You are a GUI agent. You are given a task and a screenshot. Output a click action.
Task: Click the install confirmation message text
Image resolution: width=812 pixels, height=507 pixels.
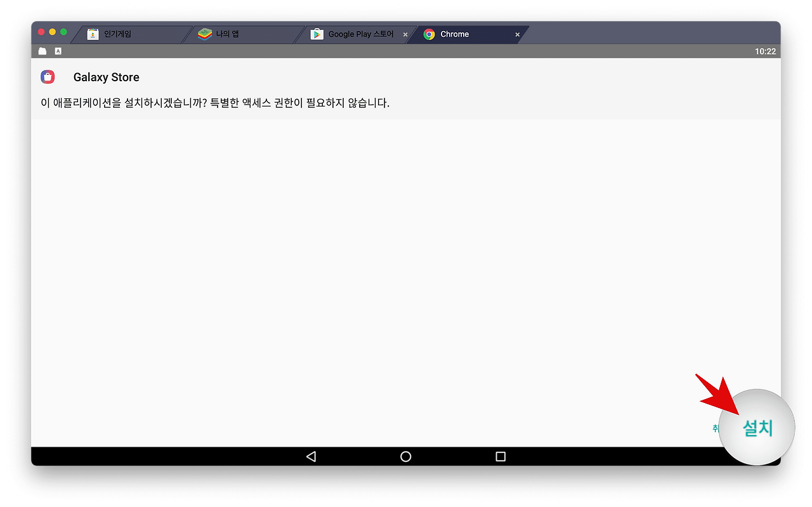[215, 103]
